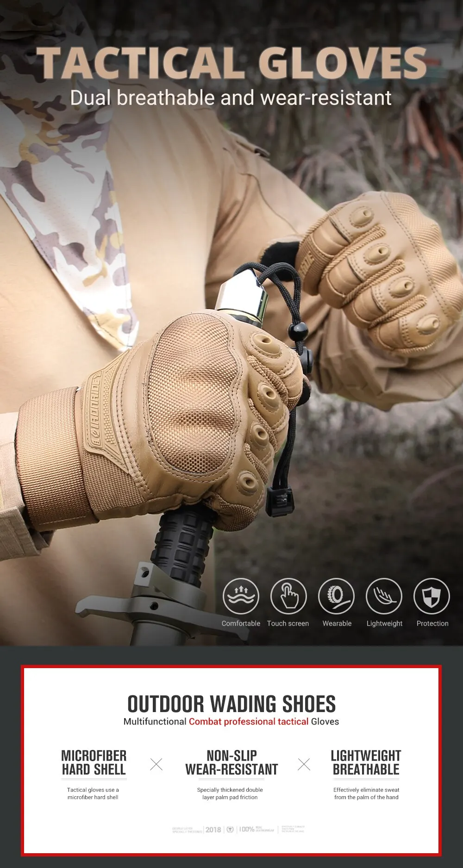
Task: Click the X mark before Lightweight Breathable
Action: tap(304, 764)
